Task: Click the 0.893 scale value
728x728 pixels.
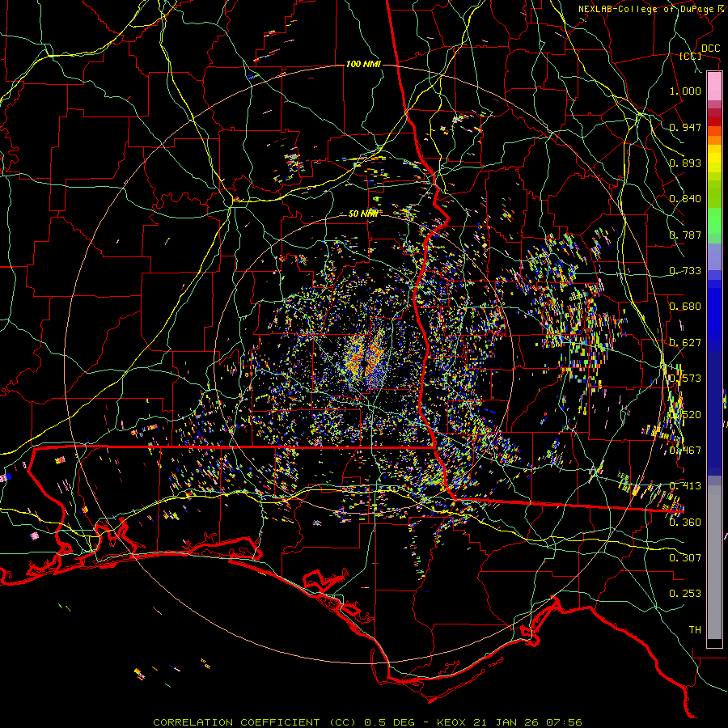Action: [685, 163]
